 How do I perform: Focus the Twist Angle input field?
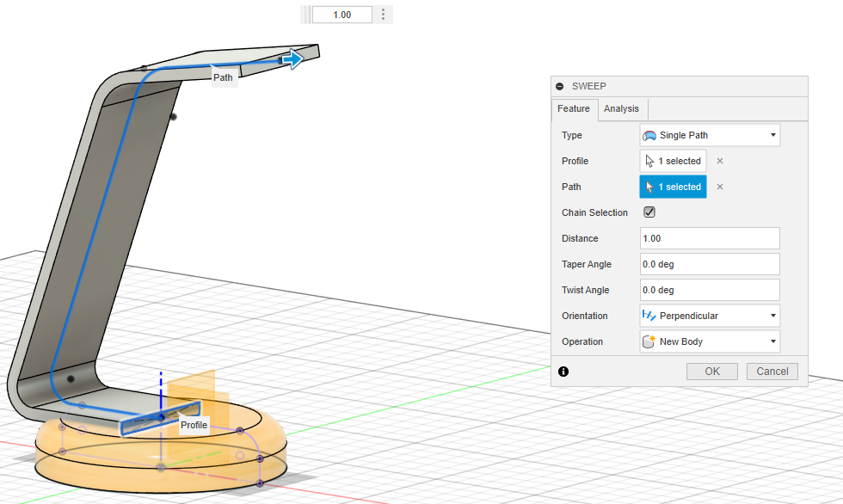point(710,290)
